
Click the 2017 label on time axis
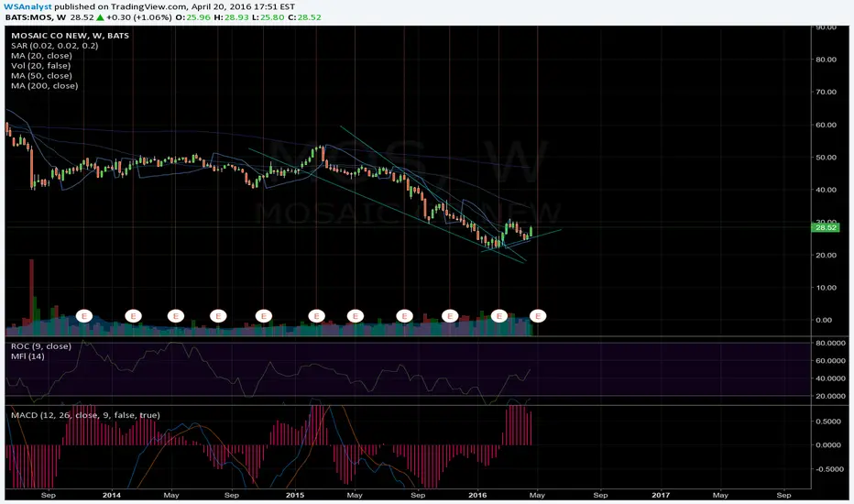point(661,495)
